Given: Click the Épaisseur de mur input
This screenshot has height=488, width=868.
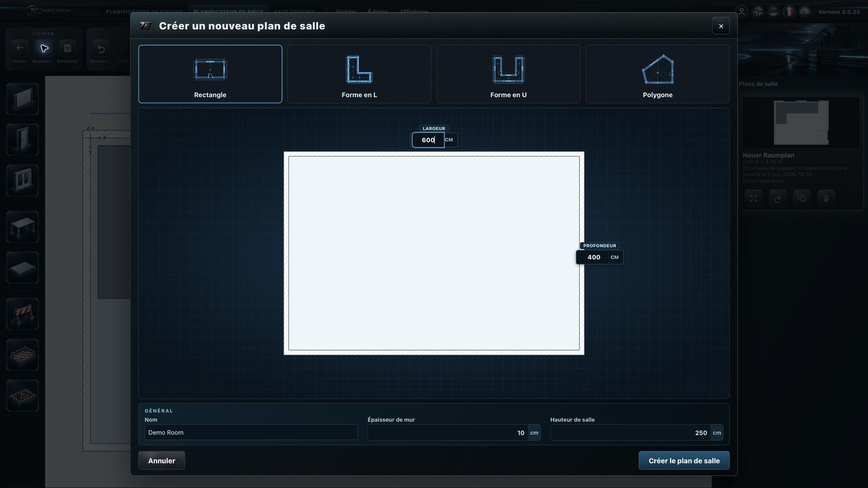Looking at the screenshot, I should [448, 433].
